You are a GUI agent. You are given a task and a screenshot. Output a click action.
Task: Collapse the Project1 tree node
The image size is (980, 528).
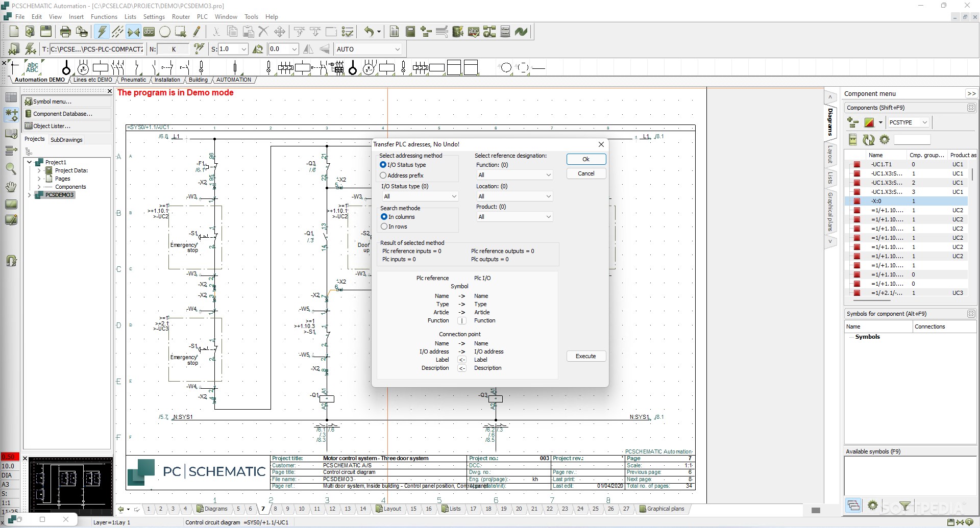29,162
